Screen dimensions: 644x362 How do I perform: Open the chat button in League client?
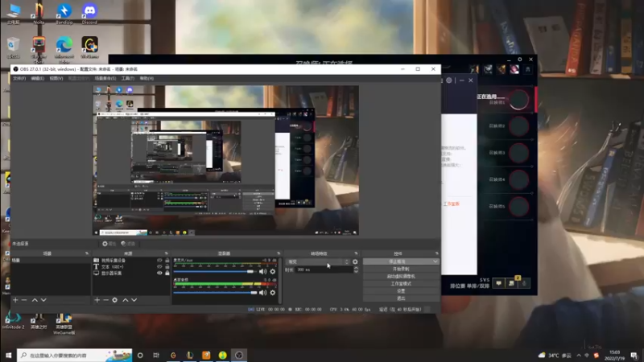pyautogui.click(x=498, y=283)
